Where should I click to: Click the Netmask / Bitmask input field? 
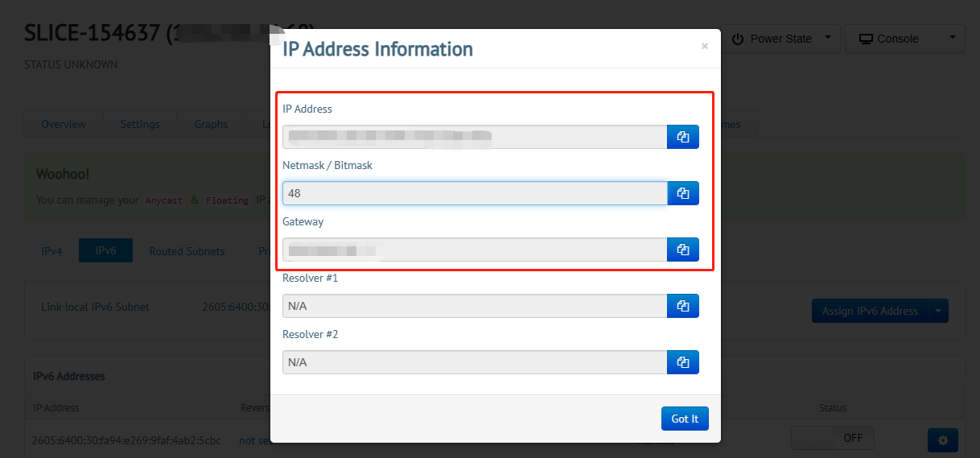(475, 193)
